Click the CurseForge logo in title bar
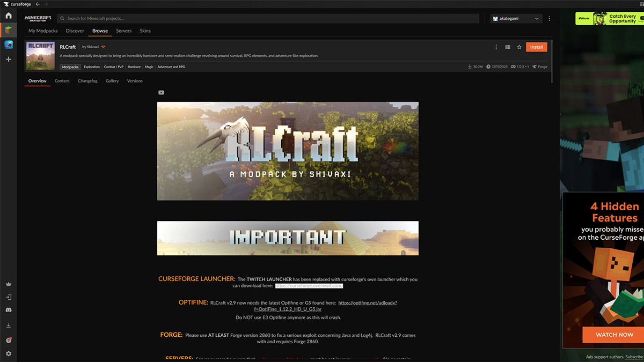 [16, 4]
